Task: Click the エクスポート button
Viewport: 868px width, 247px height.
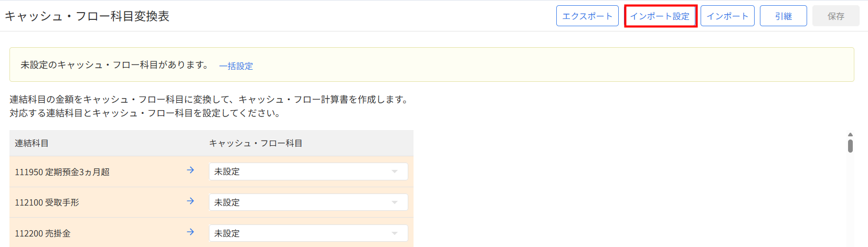Action: point(587,16)
